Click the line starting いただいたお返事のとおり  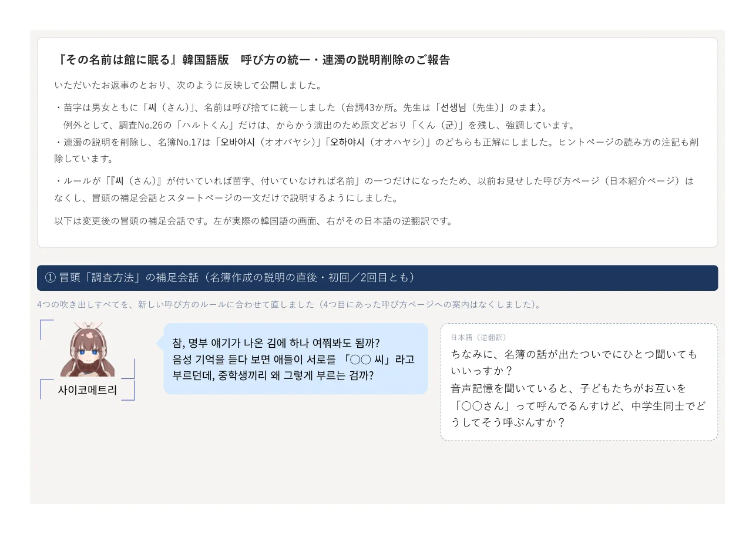189,85
